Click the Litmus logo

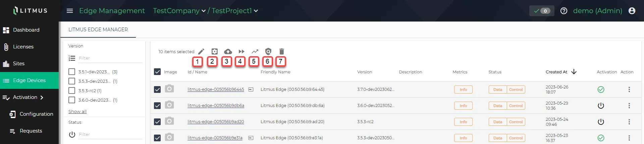(30, 11)
